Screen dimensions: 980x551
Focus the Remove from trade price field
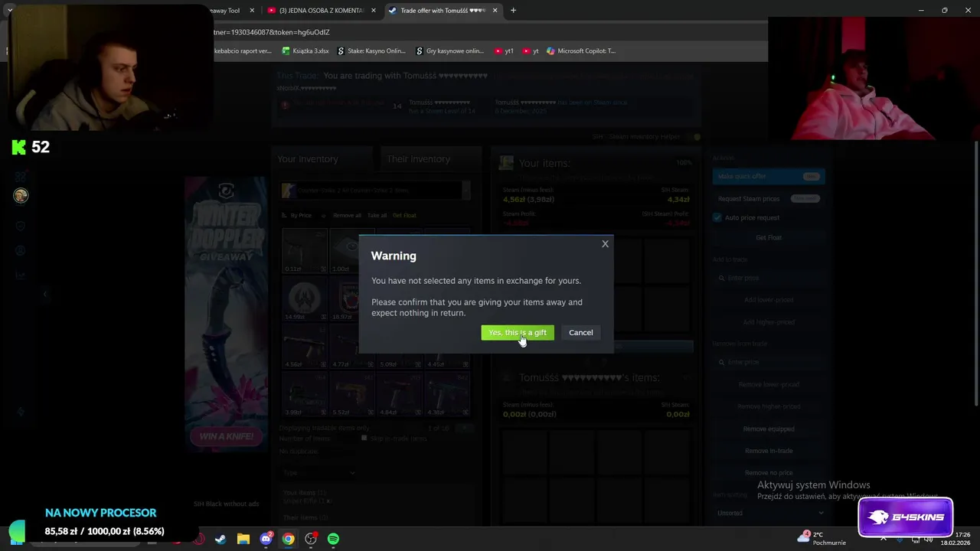click(x=769, y=362)
